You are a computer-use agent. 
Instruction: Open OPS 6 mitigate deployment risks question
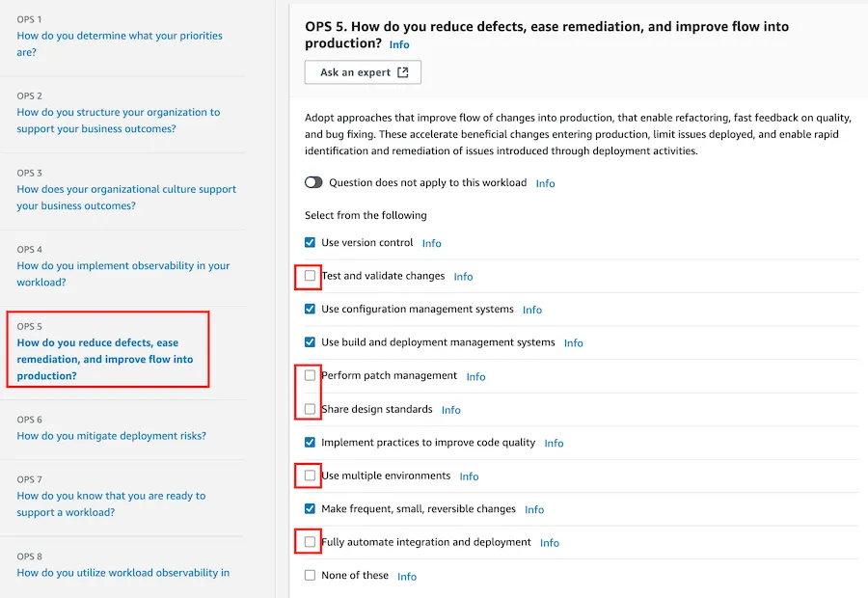(x=111, y=436)
